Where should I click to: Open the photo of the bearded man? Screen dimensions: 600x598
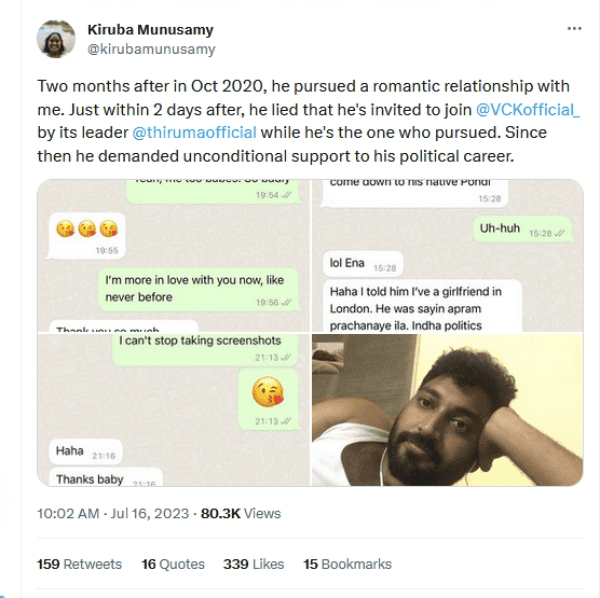(x=447, y=410)
